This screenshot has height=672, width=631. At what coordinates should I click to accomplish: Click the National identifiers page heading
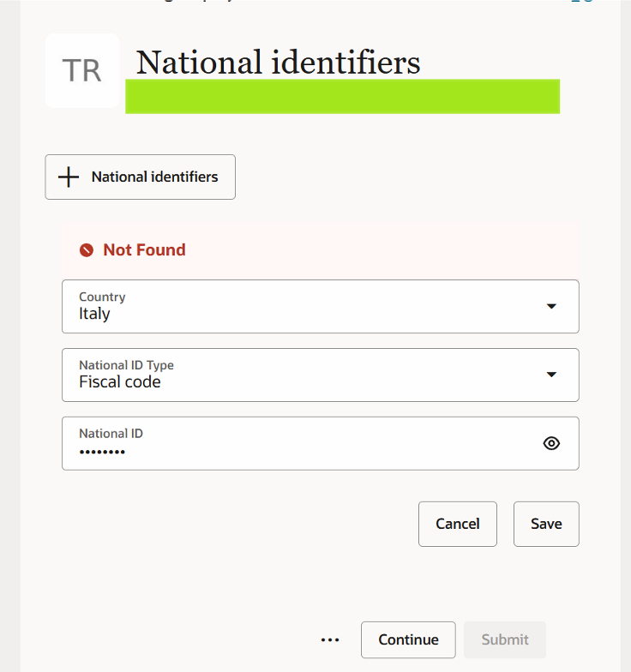coord(278,63)
